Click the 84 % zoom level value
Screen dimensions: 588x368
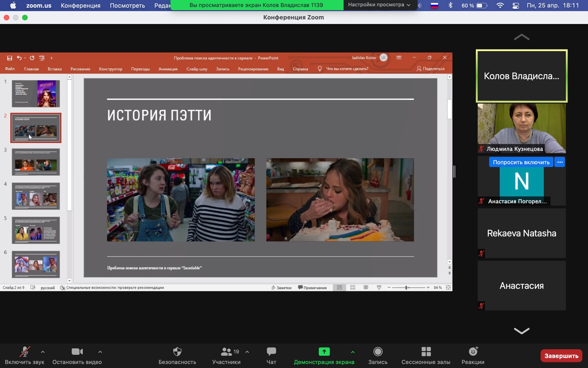pos(438,287)
